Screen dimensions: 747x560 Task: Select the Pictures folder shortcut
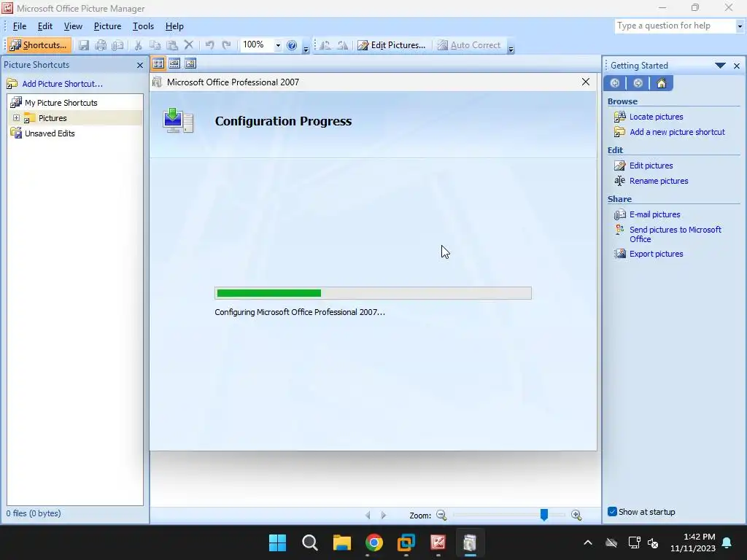pyautogui.click(x=53, y=118)
